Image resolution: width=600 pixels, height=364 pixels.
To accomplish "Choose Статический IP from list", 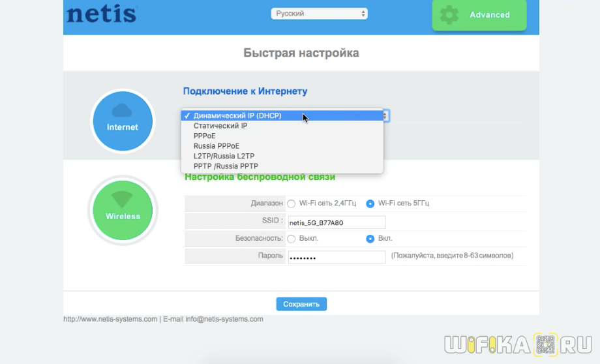I will (220, 126).
